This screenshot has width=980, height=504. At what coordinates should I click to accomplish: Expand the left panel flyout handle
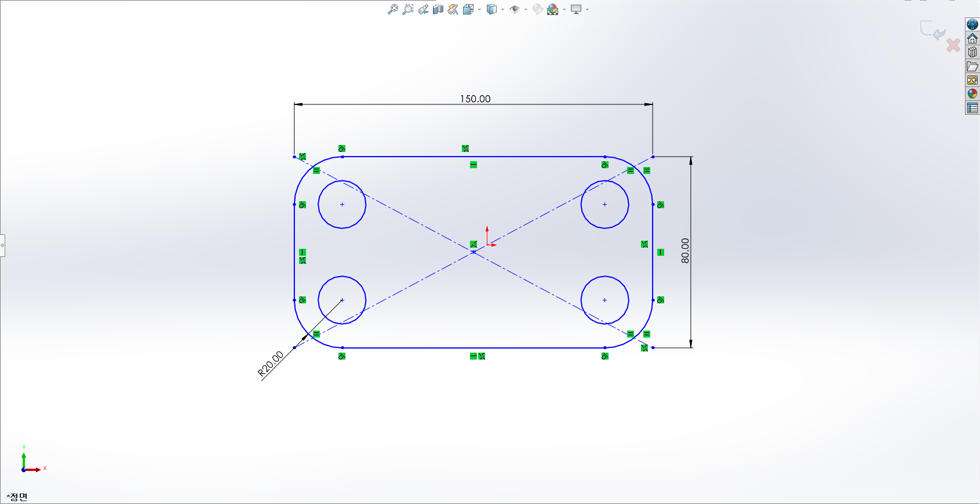[x=2, y=245]
